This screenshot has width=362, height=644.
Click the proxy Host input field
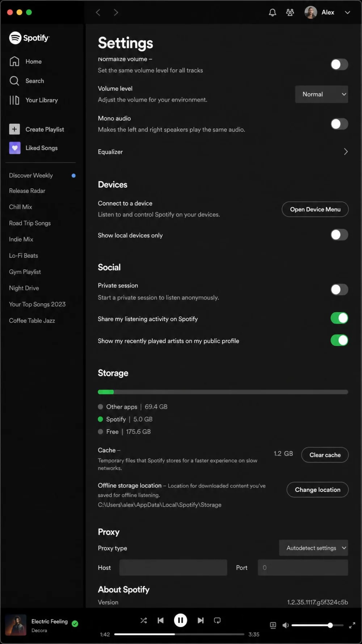coord(173,568)
